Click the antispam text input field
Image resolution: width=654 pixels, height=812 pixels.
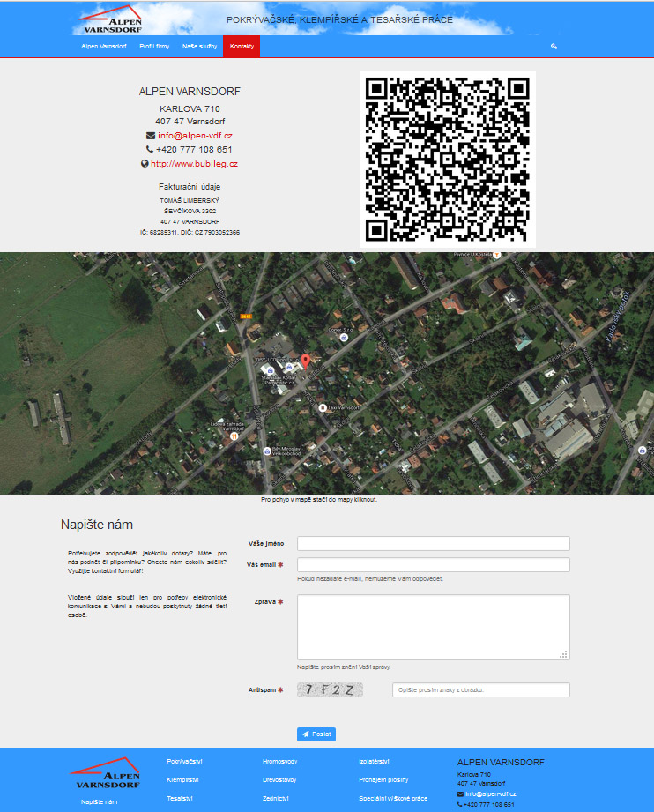481,689
